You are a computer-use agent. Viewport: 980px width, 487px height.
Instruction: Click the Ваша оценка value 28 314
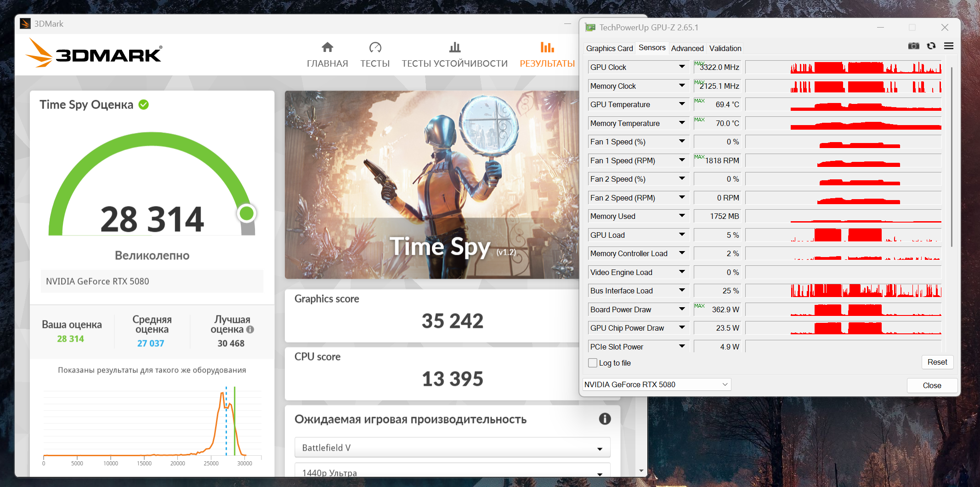click(x=70, y=339)
